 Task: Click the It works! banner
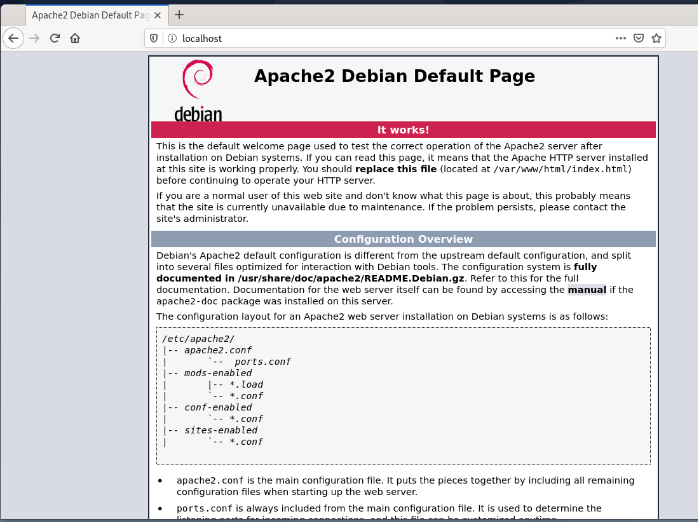coord(403,130)
